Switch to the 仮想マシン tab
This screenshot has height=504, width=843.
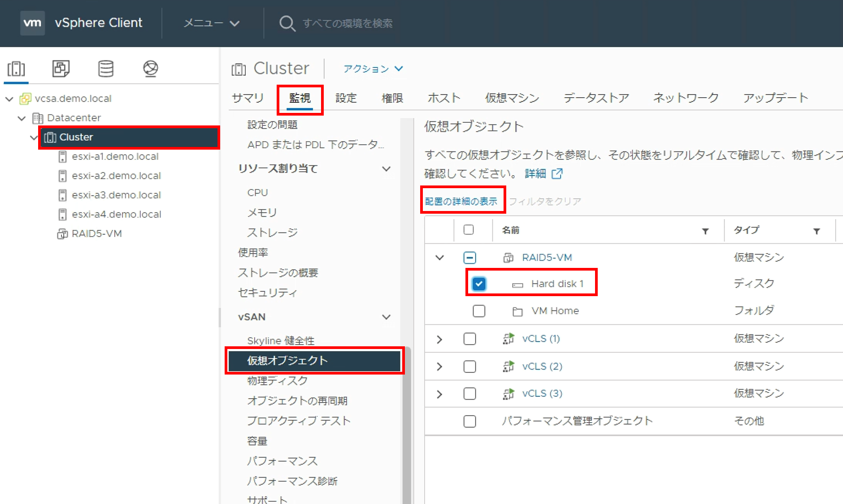point(512,98)
